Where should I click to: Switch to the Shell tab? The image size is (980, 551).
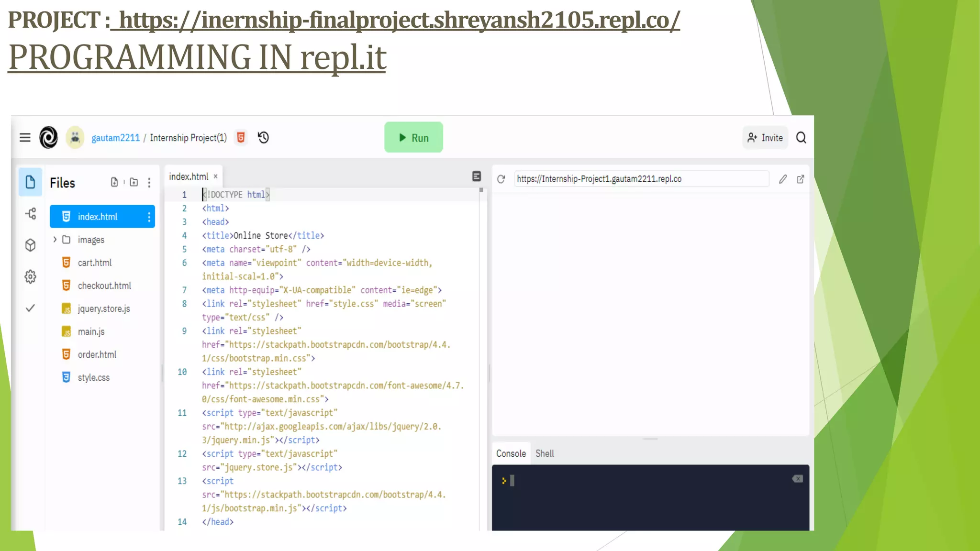tap(545, 453)
